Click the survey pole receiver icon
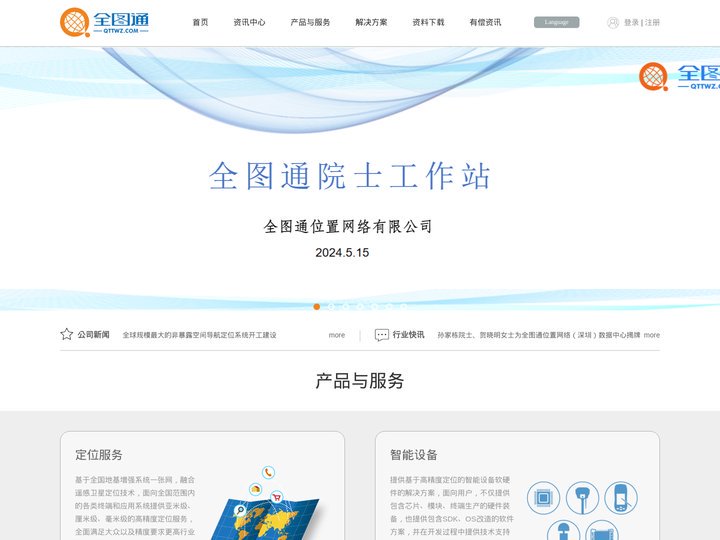The image size is (720, 540). pos(582,497)
